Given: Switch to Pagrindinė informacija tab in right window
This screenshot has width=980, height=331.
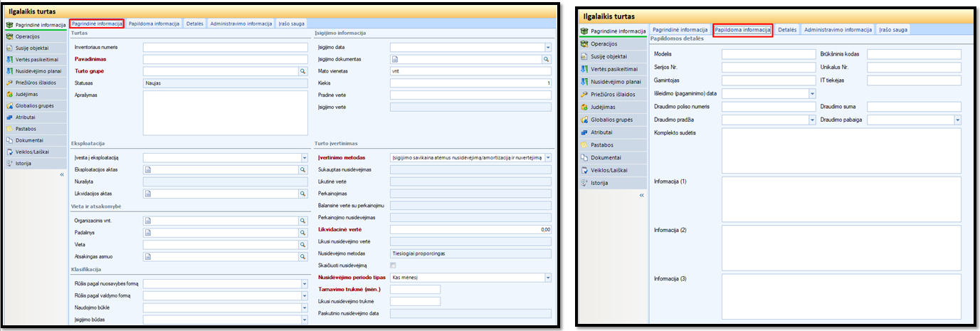Looking at the screenshot, I should 680,30.
